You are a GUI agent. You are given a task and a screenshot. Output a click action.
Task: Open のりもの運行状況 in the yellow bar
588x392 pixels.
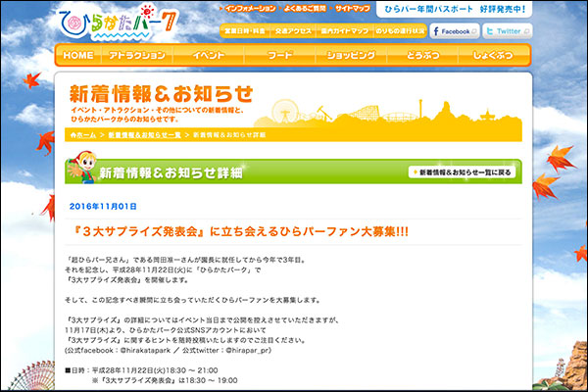(x=400, y=31)
